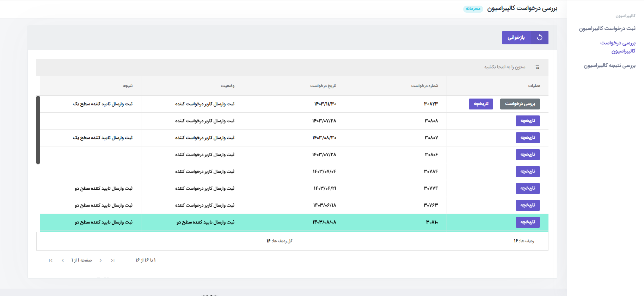
Task: Click the عملیات column header
Action: (498, 86)
